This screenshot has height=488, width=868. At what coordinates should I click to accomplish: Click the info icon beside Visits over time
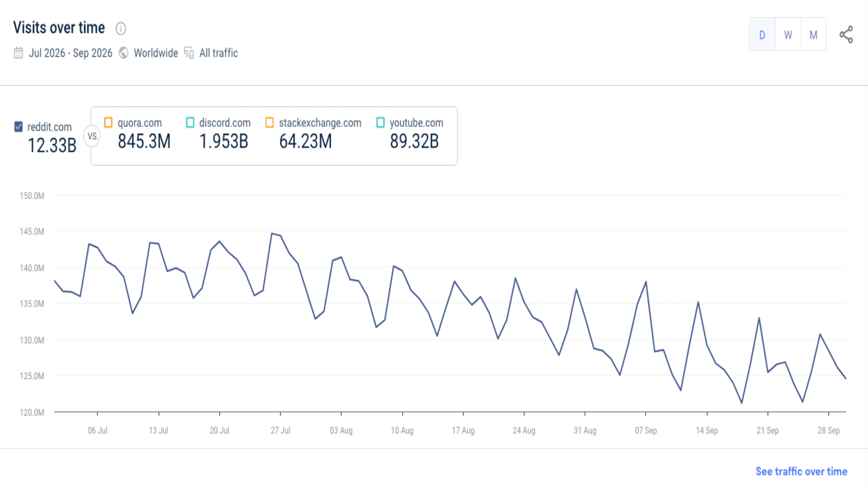pyautogui.click(x=121, y=28)
